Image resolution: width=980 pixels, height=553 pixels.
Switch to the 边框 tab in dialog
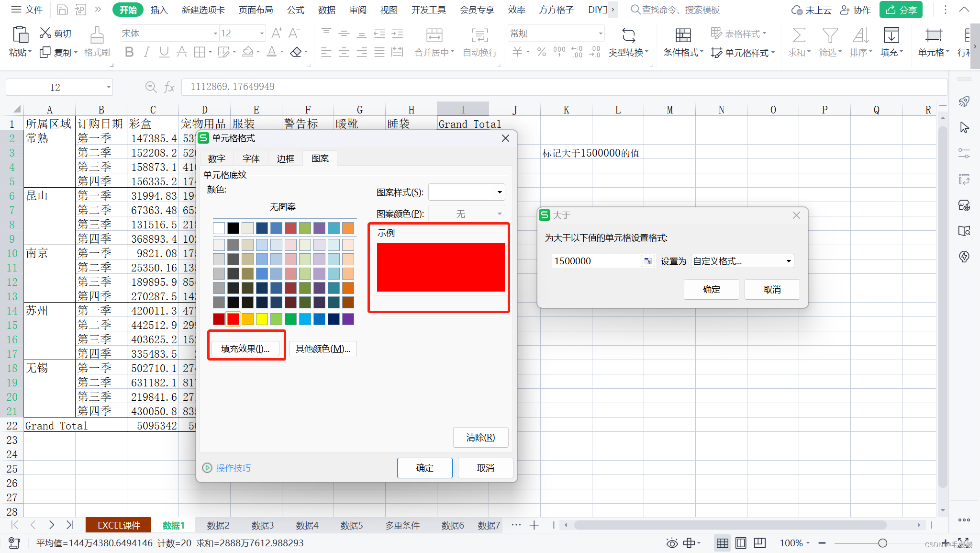(x=285, y=158)
